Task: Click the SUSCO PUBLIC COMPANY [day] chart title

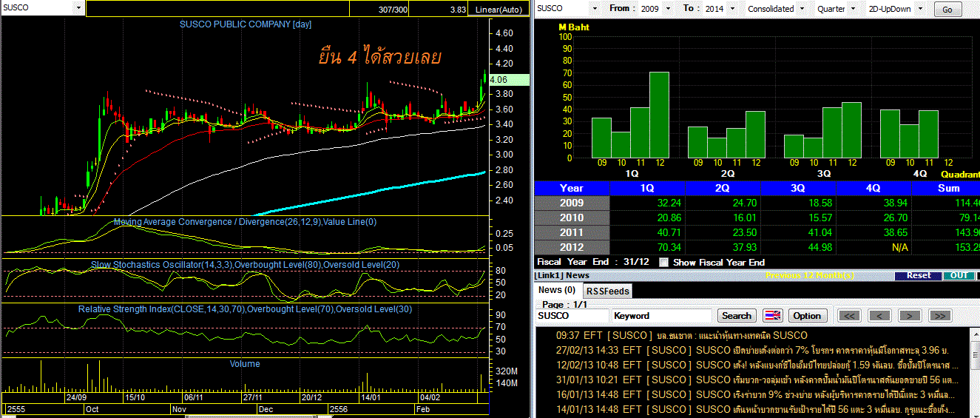Action: (x=246, y=24)
